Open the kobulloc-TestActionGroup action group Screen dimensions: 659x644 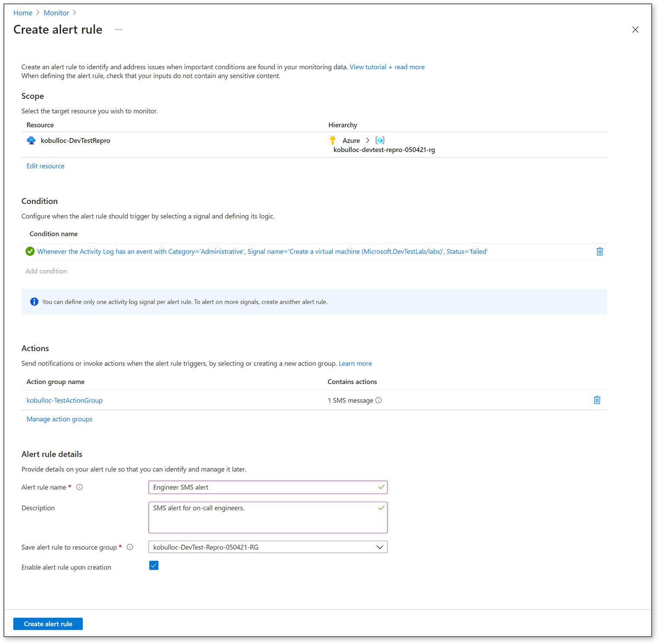[64, 400]
